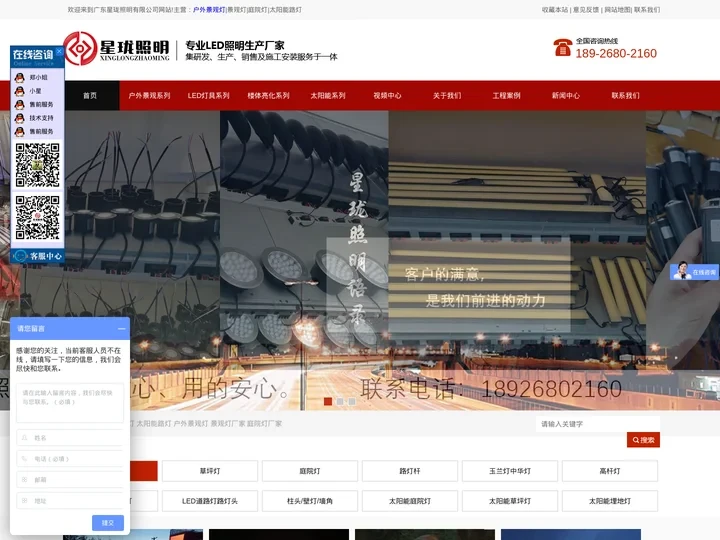Open LED灯具系列 menu

(x=208, y=96)
